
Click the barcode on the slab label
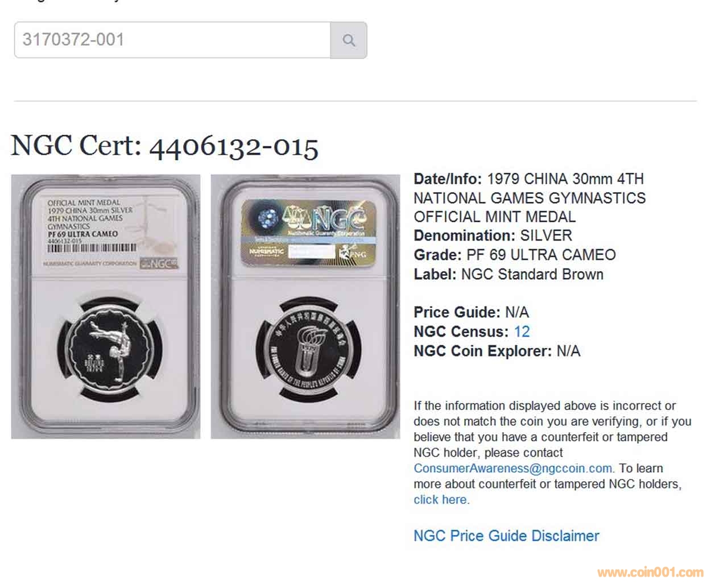92,247
